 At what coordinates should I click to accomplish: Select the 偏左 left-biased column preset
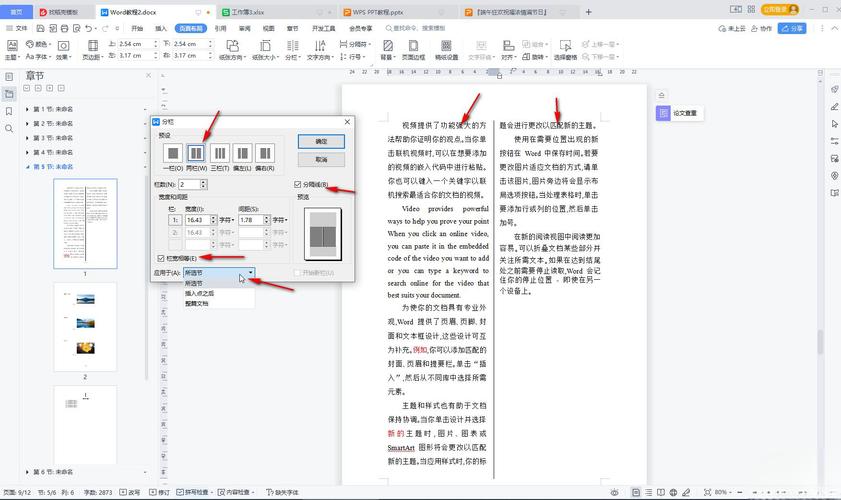242,153
